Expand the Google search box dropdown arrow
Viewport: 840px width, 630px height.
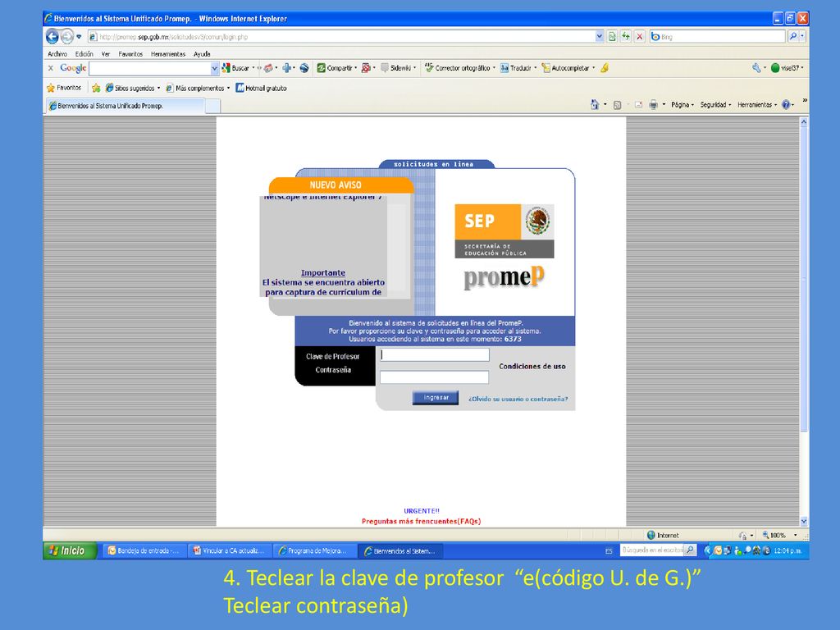215,68
